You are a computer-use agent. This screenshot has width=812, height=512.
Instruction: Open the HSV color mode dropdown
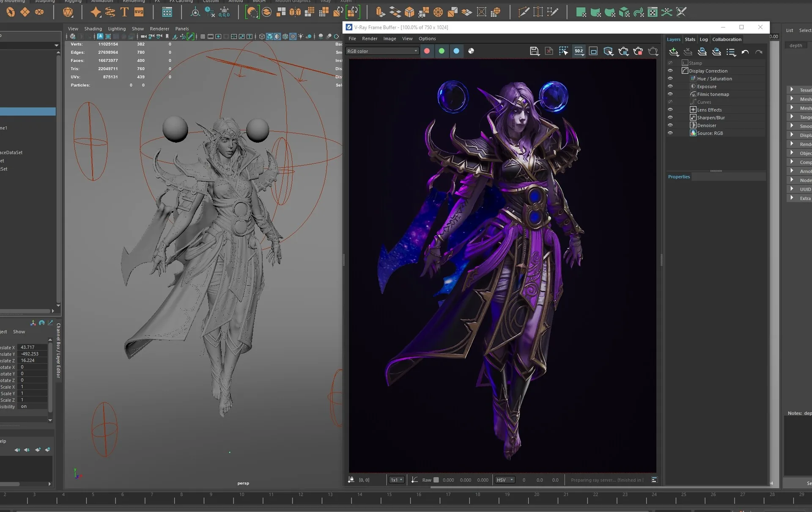click(x=505, y=480)
